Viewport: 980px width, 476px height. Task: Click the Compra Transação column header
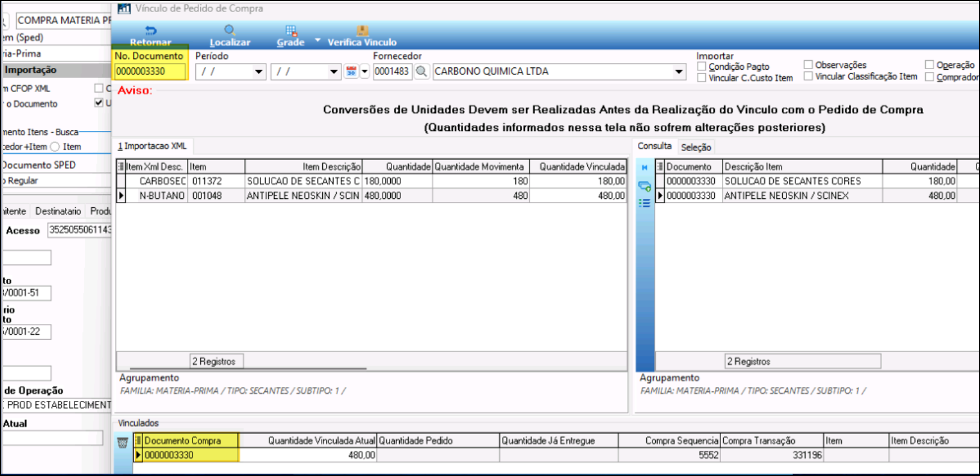point(771,441)
